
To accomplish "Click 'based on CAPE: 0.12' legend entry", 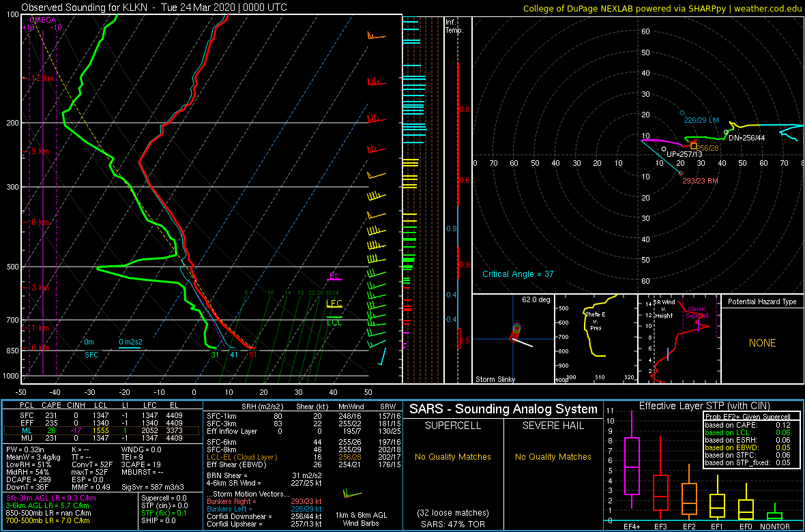I will pyautogui.click(x=748, y=425).
